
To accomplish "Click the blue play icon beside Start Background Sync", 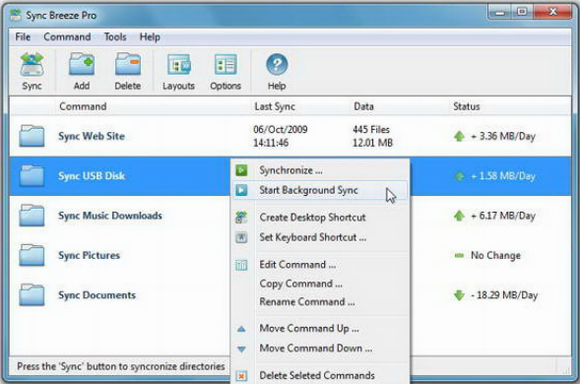I will [242, 190].
